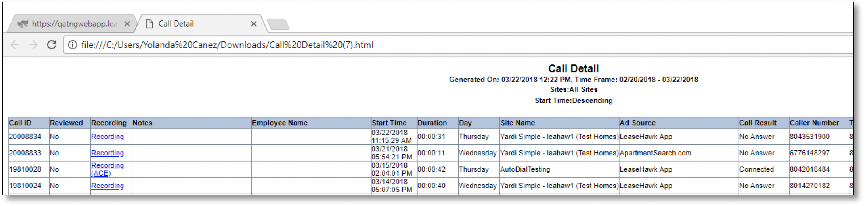The image size is (868, 206).
Task: Click the page icon on Call Detail tab
Action: point(149,24)
